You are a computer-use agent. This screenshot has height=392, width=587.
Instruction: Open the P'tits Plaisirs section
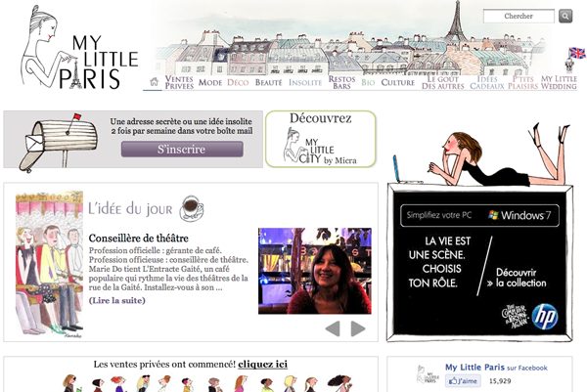(522, 82)
